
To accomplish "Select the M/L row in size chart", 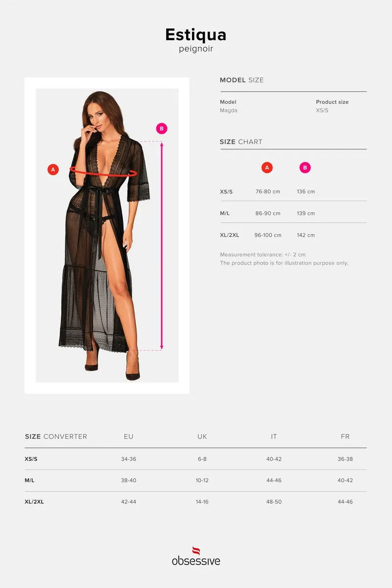I will [x=293, y=213].
